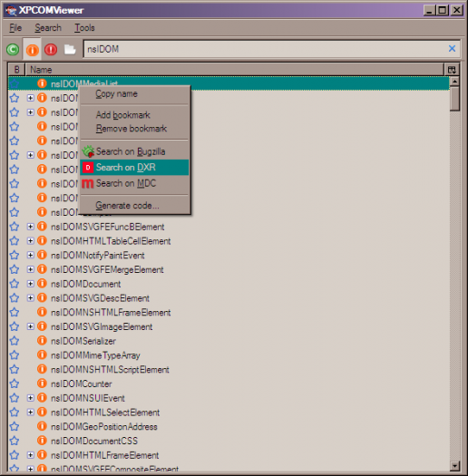This screenshot has width=468, height=476.
Task: Toggle bookmark star for nsIDOMMimeTypeArray
Action: 15,355
